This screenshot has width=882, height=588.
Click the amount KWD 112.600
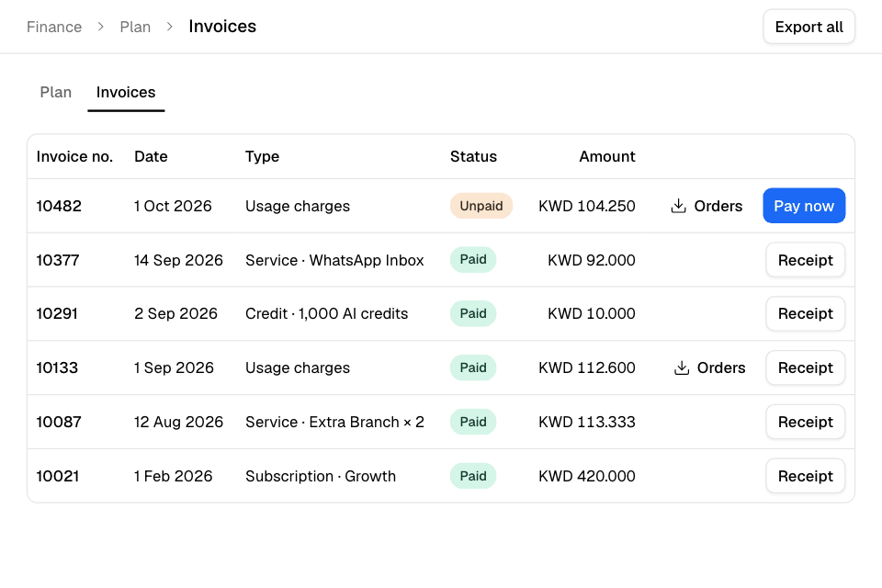click(587, 368)
